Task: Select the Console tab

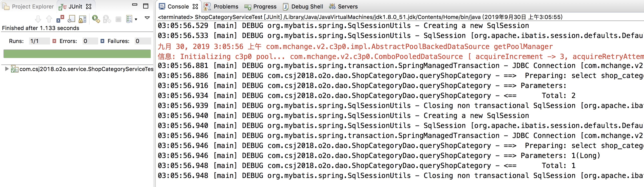Action: point(178,6)
